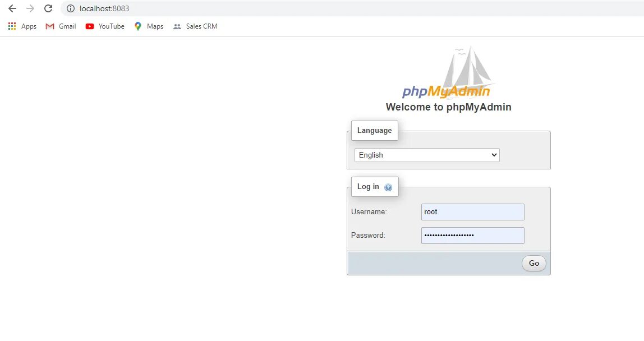This screenshot has height=341, width=644.
Task: Go back with the browser back arrow
Action: click(x=12, y=8)
